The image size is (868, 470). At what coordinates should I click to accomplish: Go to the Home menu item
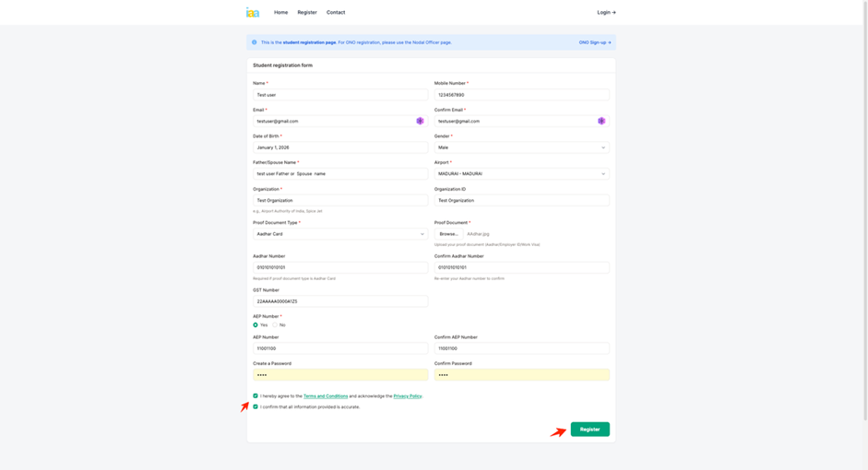coord(280,12)
